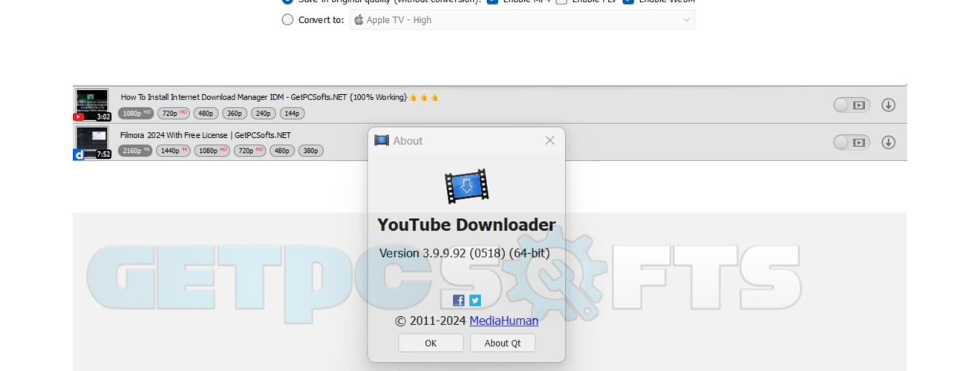Viewport: 980px width, 371px height.
Task: Open the About Qt button
Action: [503, 343]
